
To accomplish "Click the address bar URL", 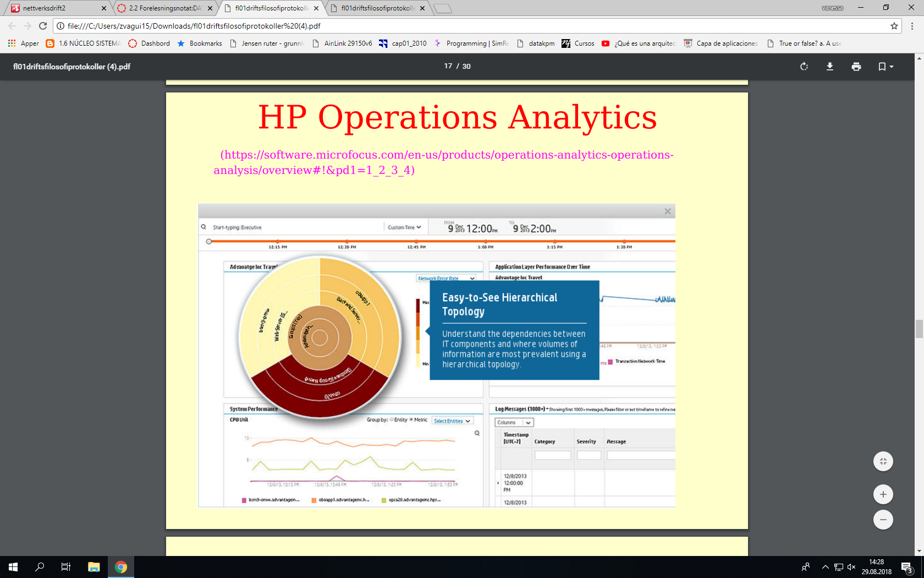I will tap(194, 26).
